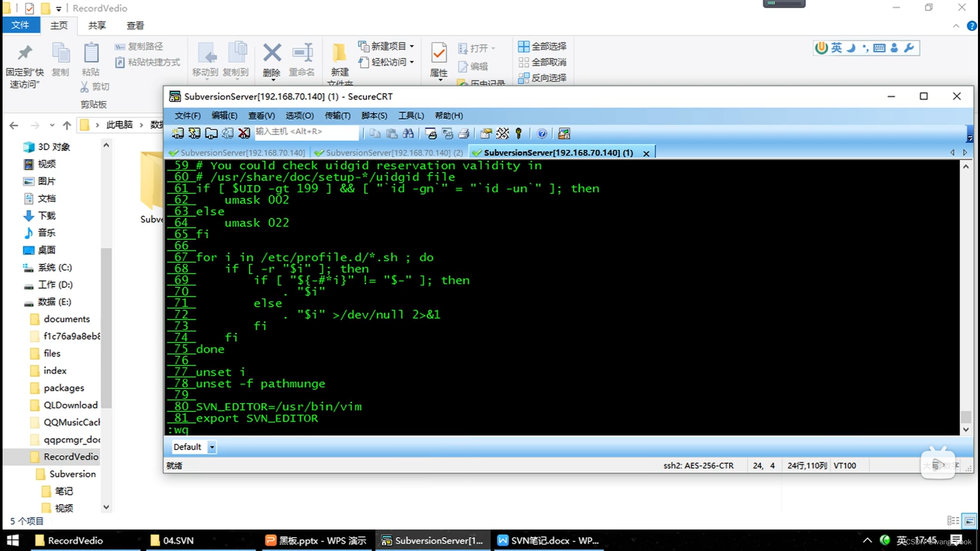The height and width of the screenshot is (551, 980).
Task: Expand the 新建项目 dropdown in ribbon
Action: point(412,46)
